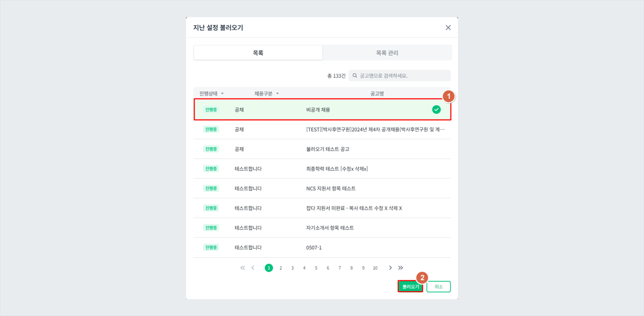This screenshot has width=644, height=316.
Task: Go to page 5 in pagination
Action: [316, 268]
